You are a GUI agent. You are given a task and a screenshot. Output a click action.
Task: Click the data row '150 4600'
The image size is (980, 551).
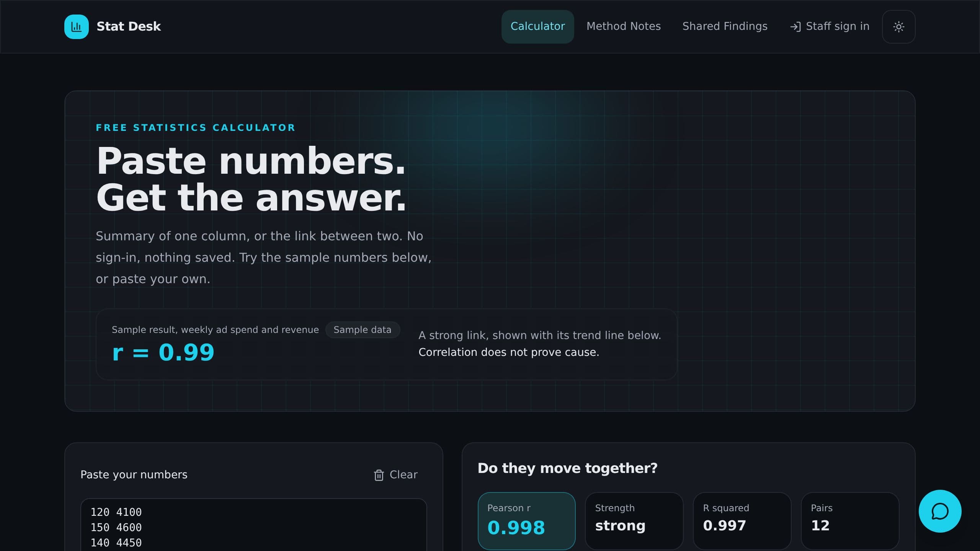(x=116, y=528)
